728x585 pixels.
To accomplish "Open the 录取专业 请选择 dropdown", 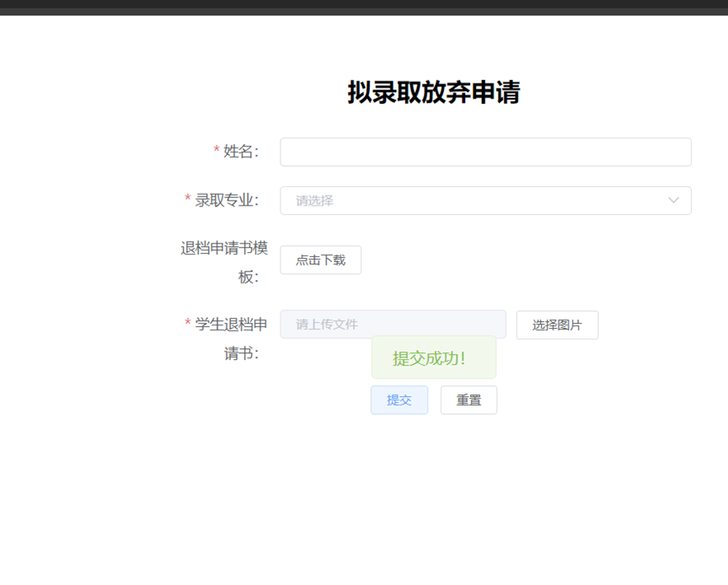I will point(485,201).
